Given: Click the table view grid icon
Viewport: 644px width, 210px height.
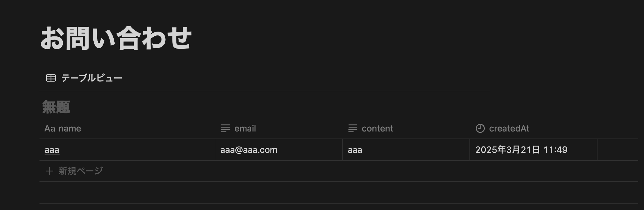Looking at the screenshot, I should click(x=51, y=78).
